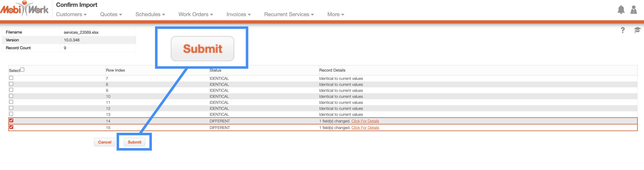Expand the Quotes dropdown menu
Viewport: 644px width, 170px height.
111,14
